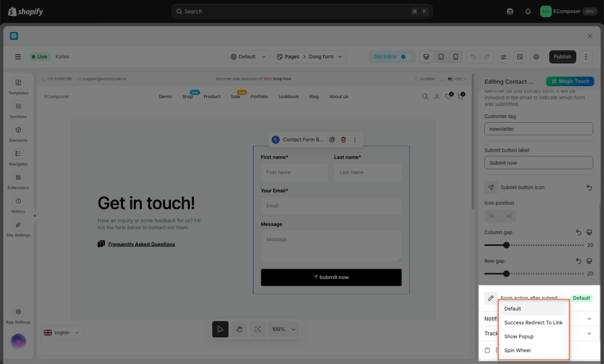This screenshot has width=604, height=364.
Task: Open the Frequently Asked Questions link
Action: (141, 244)
